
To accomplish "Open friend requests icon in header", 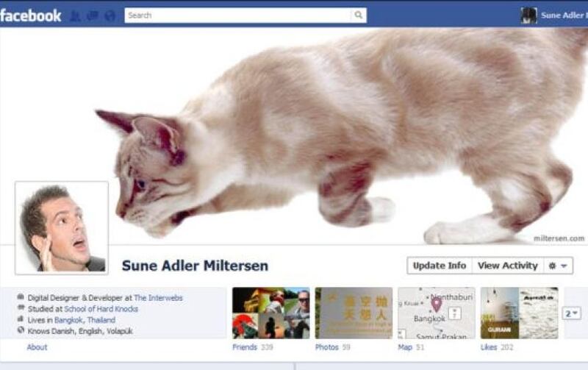I will [76, 15].
